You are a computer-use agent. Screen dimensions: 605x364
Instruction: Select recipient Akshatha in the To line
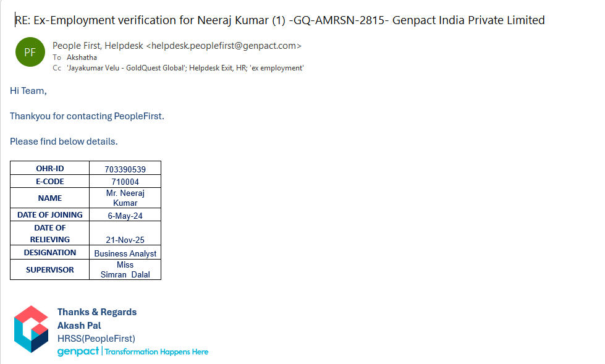tap(82, 57)
